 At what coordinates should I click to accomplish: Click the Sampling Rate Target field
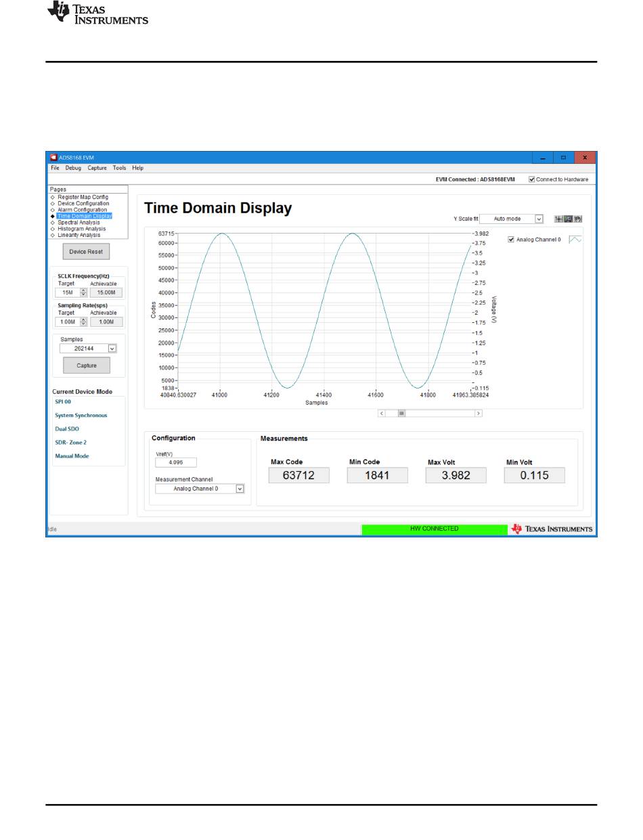click(x=68, y=322)
